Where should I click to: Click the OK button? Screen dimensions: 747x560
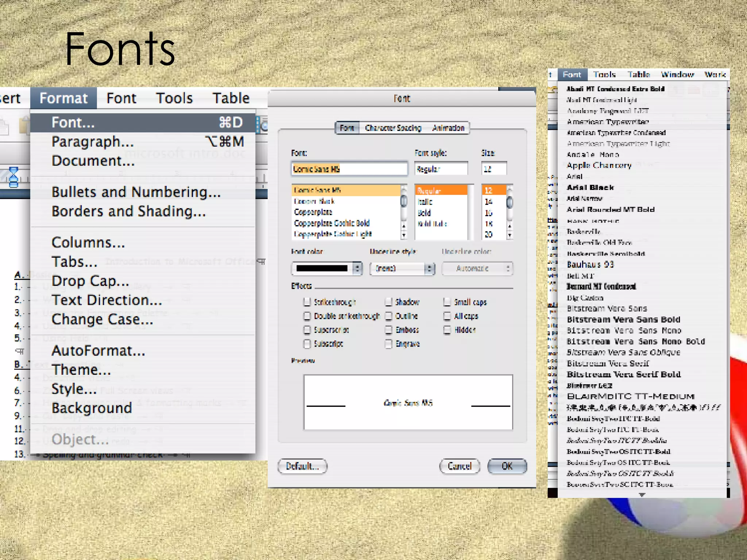pos(507,466)
